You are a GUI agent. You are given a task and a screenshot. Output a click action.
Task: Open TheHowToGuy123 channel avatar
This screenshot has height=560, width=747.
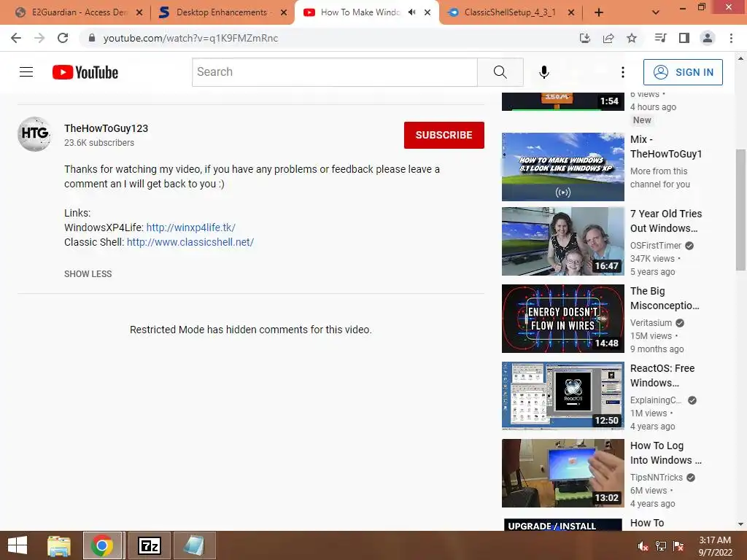point(35,134)
